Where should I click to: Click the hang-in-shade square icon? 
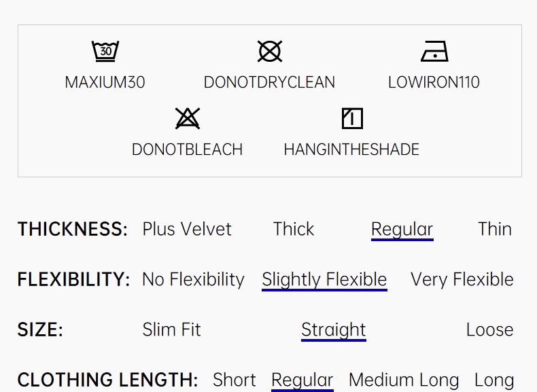coord(351,118)
